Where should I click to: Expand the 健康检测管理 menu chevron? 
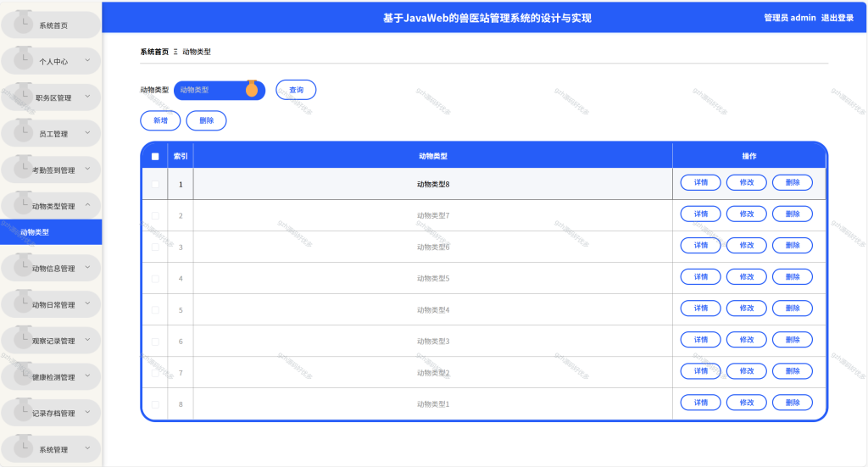[x=87, y=376]
